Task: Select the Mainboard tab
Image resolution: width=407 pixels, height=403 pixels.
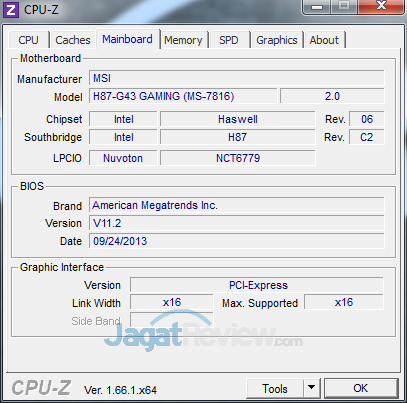Action: [x=128, y=39]
